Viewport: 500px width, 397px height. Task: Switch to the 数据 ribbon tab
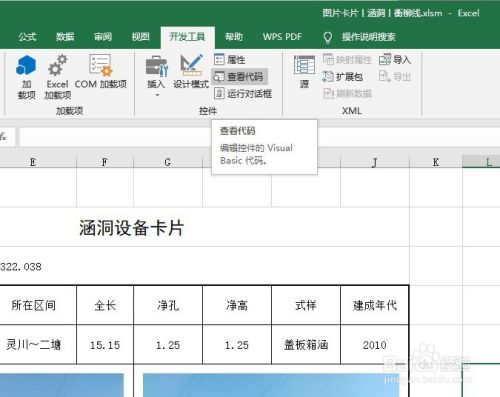click(x=65, y=37)
